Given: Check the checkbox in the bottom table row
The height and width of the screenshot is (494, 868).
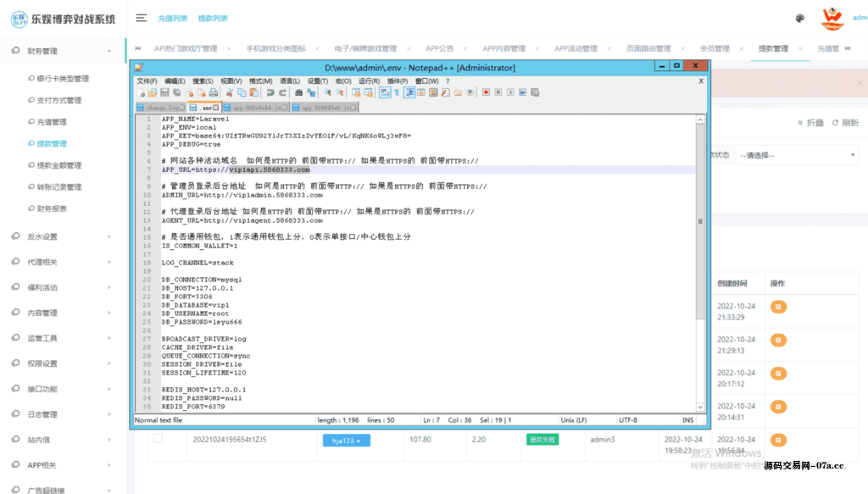Looking at the screenshot, I should [158, 439].
